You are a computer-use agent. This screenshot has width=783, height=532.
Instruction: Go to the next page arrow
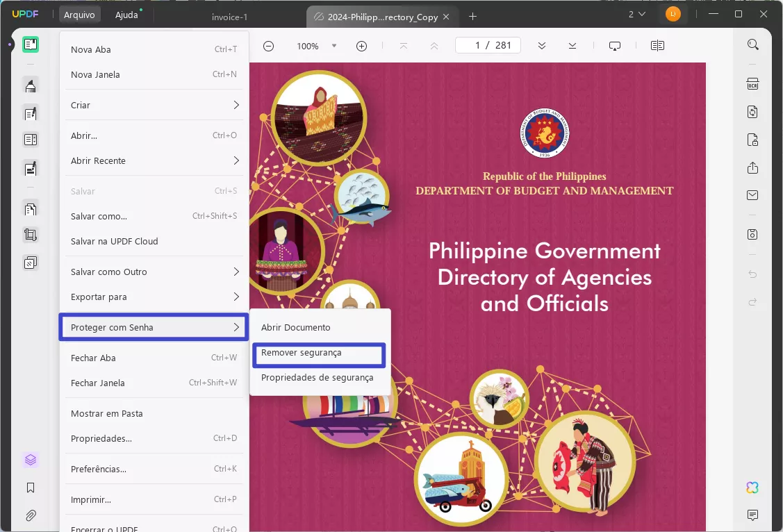point(542,46)
